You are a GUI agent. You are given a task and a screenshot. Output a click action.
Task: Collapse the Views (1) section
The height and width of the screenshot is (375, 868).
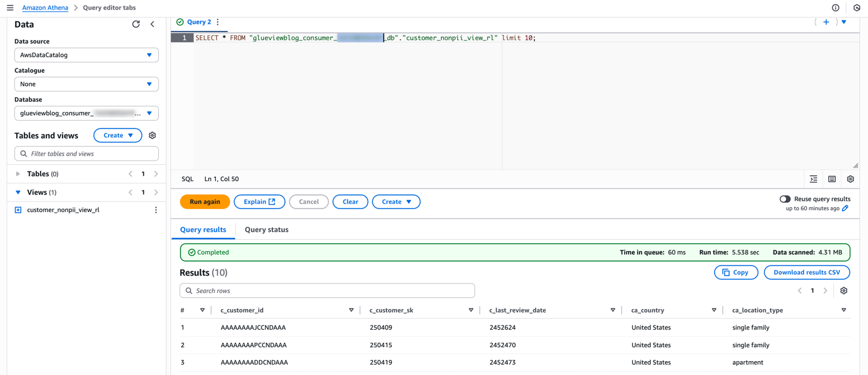click(x=18, y=193)
